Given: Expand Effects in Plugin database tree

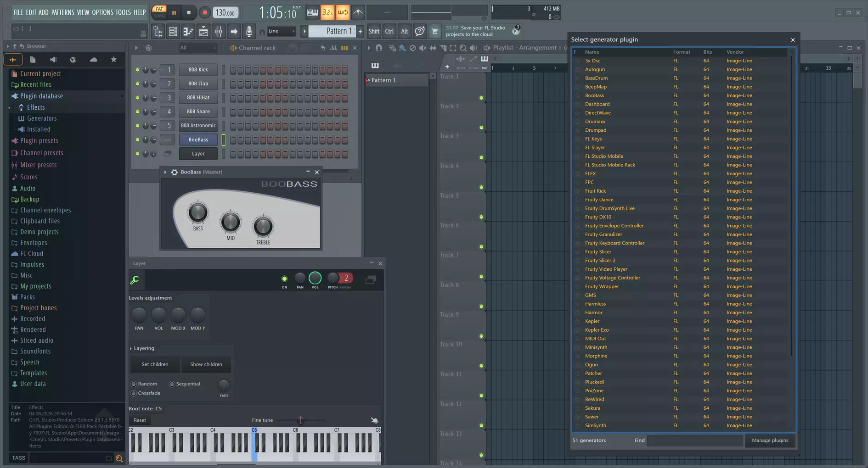Looking at the screenshot, I should tap(9, 108).
